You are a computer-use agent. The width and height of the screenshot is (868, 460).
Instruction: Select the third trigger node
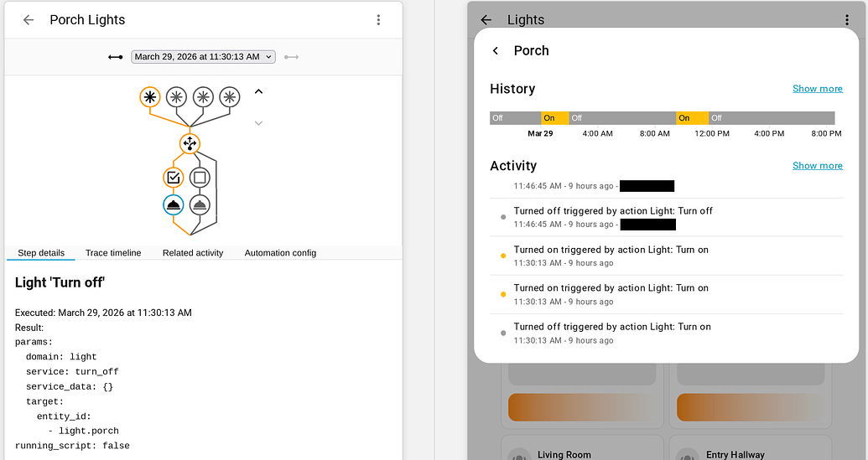[203, 97]
